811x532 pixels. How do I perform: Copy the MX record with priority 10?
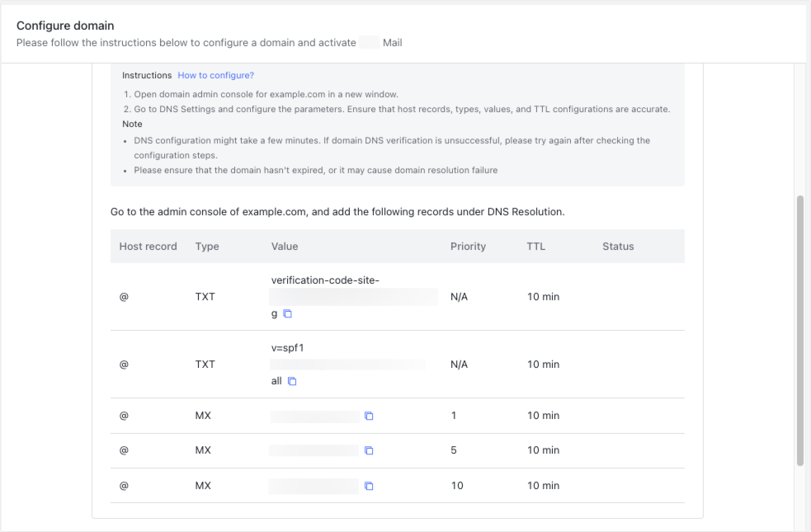click(x=369, y=486)
